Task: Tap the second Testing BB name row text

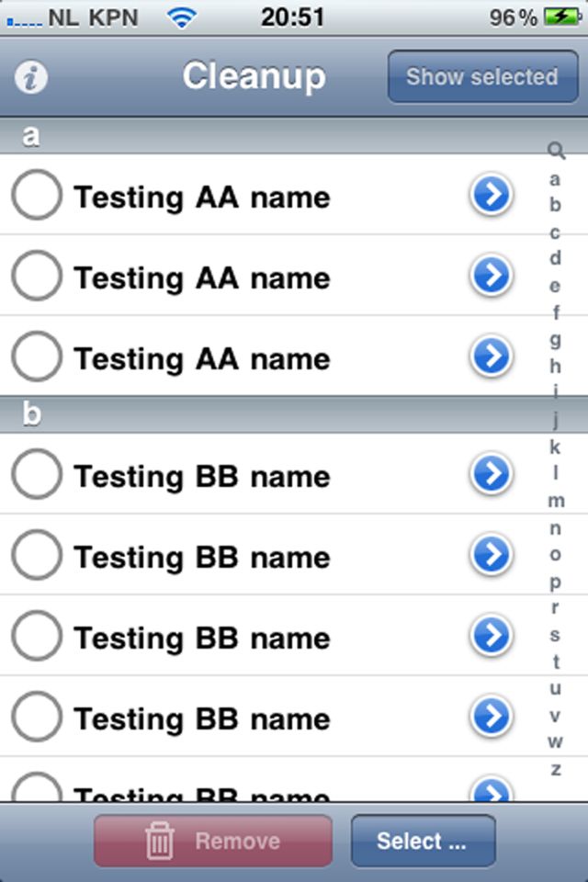Action: click(201, 558)
